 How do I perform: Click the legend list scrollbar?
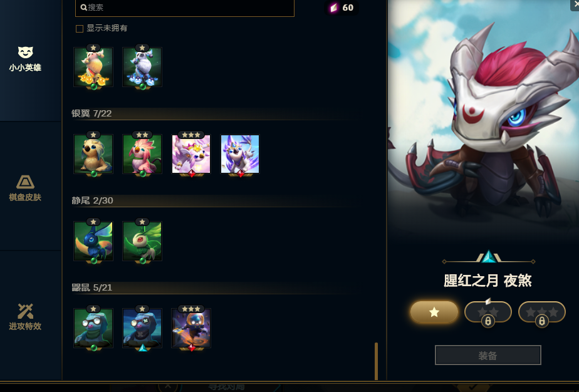pyautogui.click(x=376, y=361)
